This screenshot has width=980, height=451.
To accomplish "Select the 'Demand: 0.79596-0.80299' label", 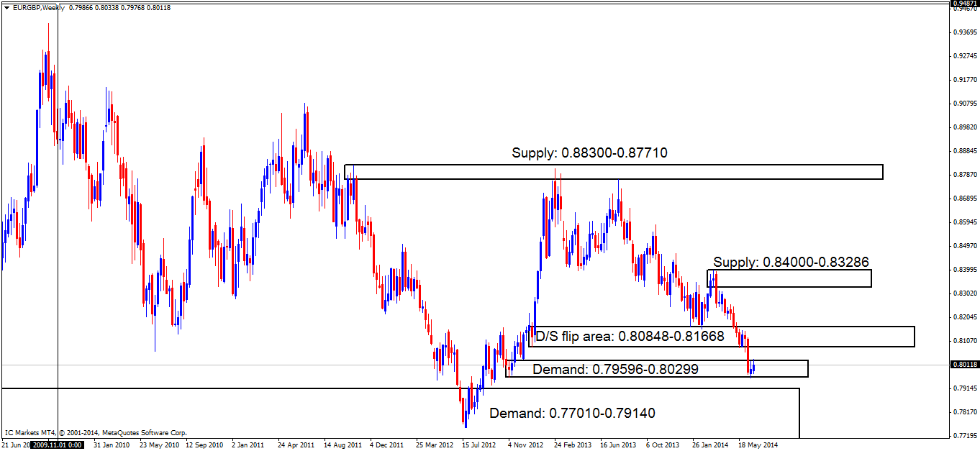I will tap(615, 369).
